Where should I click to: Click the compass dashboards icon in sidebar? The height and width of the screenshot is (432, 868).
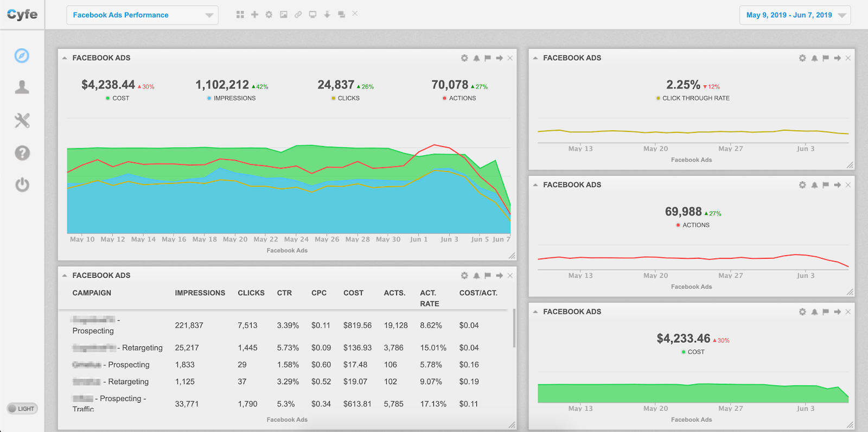[22, 55]
